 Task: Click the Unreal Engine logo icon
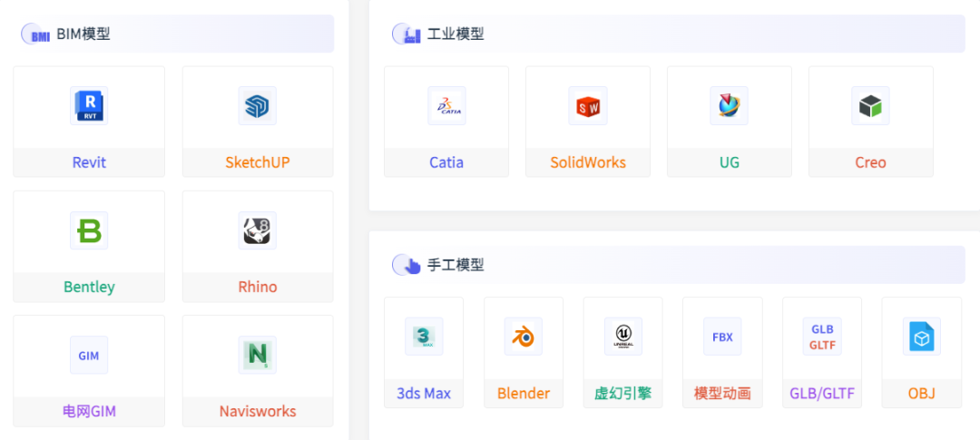point(623,337)
